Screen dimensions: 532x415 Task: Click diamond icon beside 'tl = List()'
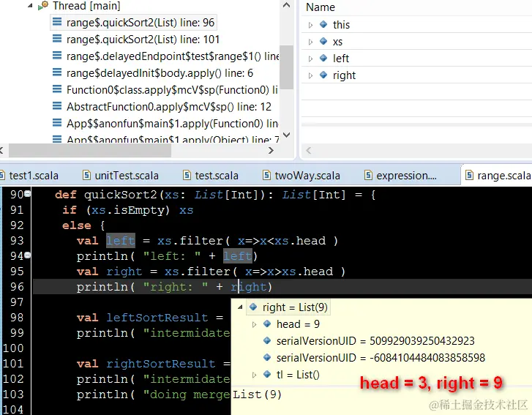tap(267, 374)
